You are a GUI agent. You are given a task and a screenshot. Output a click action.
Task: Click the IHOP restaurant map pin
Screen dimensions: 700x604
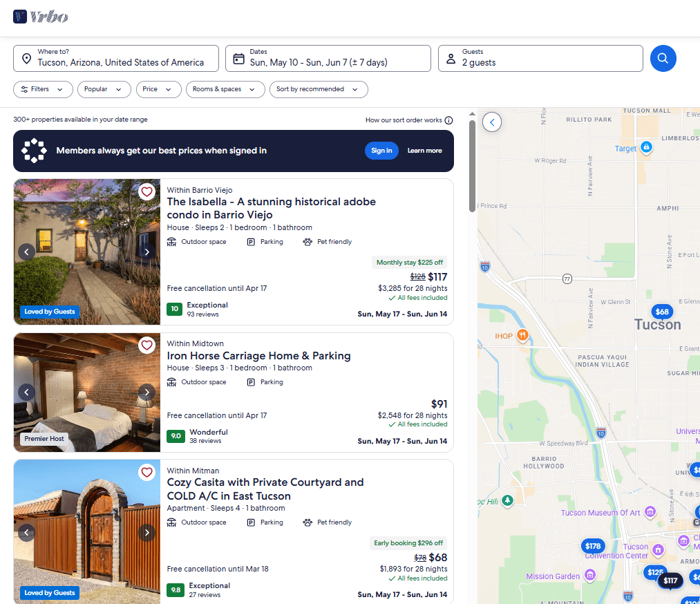[522, 335]
